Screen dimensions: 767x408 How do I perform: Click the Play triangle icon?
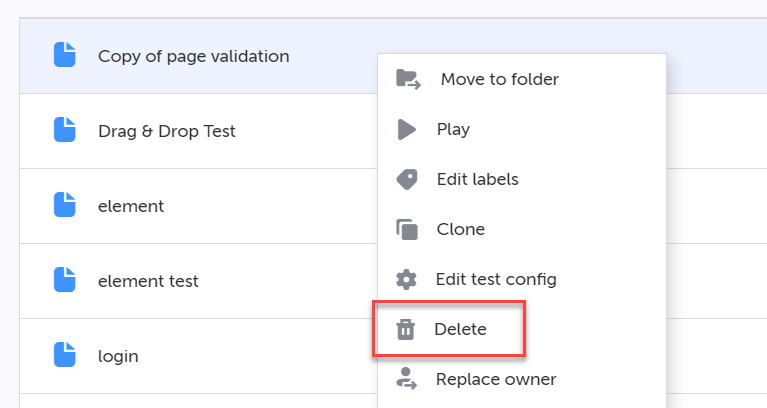(406, 130)
